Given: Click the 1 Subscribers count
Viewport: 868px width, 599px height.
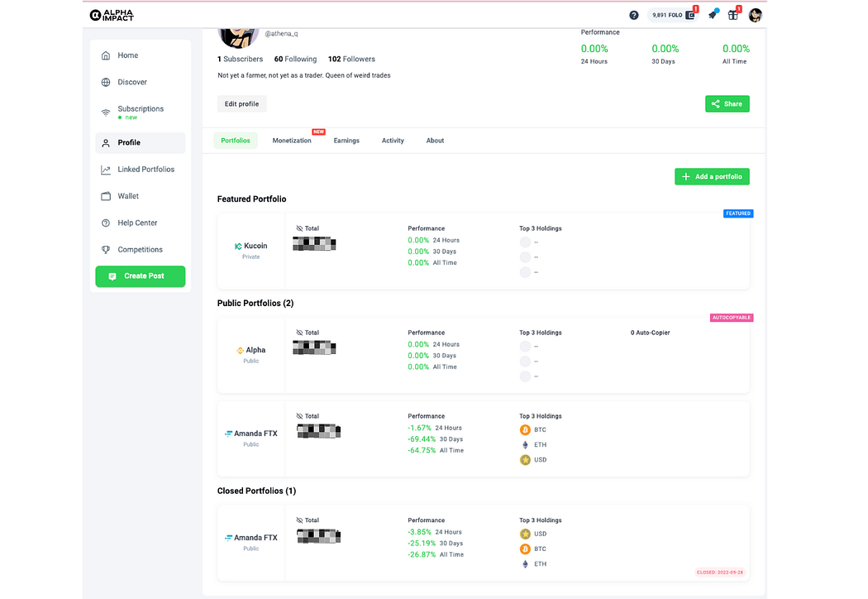Looking at the screenshot, I should [240, 59].
